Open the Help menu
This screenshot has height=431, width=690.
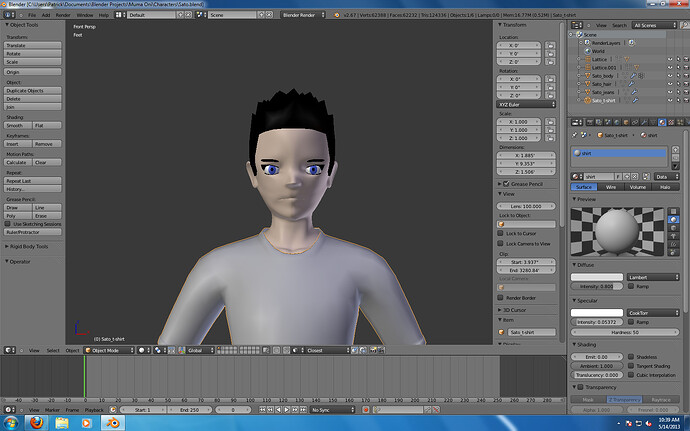tap(103, 15)
